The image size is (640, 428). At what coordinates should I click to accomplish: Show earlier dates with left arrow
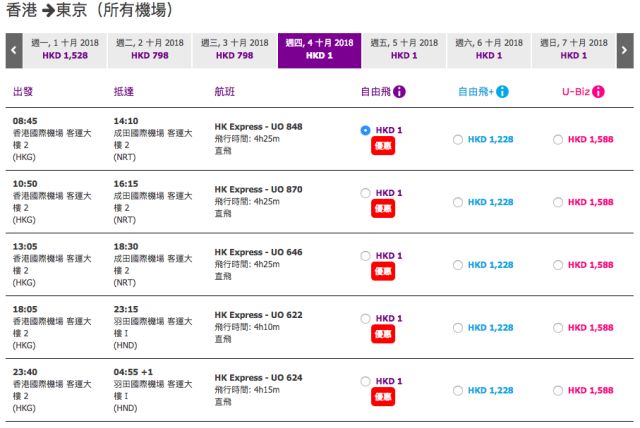coord(14,51)
